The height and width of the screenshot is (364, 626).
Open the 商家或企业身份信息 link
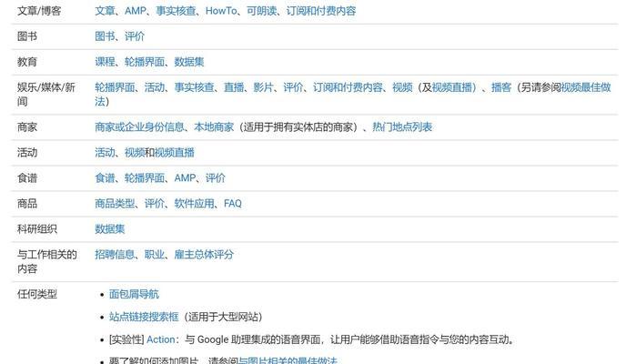pyautogui.click(x=139, y=127)
